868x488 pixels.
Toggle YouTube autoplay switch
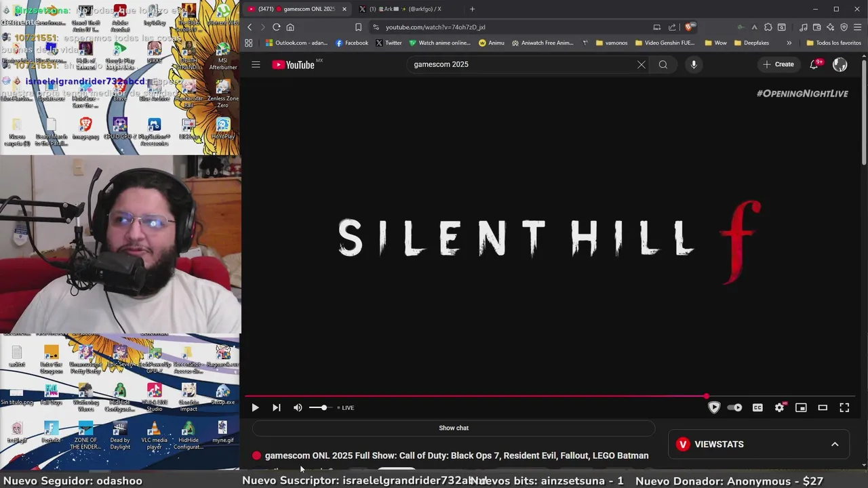[735, 407]
